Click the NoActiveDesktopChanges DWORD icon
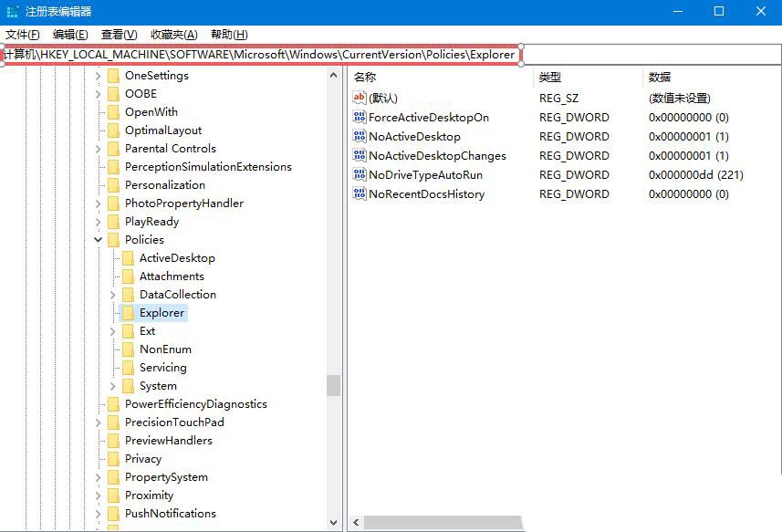Screen dimensions: 782x532 coord(360,155)
